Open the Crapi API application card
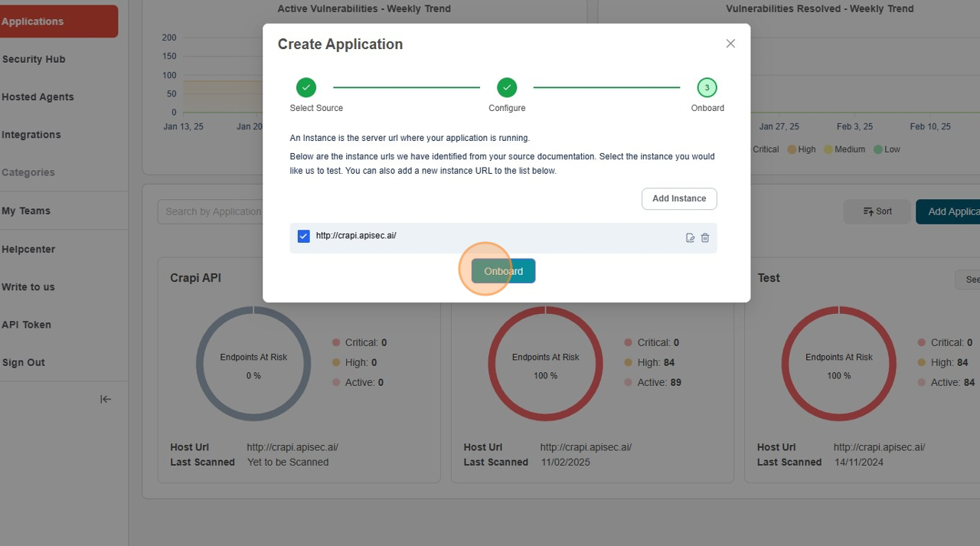 click(x=195, y=278)
